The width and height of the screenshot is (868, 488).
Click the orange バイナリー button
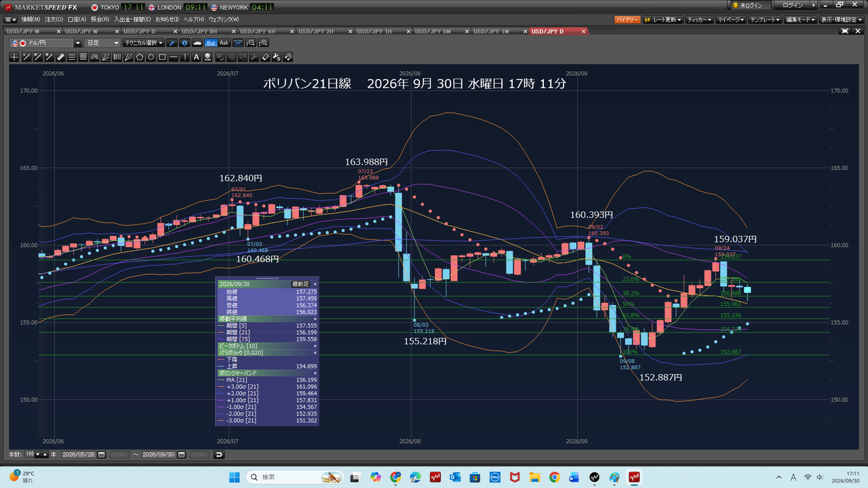pyautogui.click(x=627, y=20)
